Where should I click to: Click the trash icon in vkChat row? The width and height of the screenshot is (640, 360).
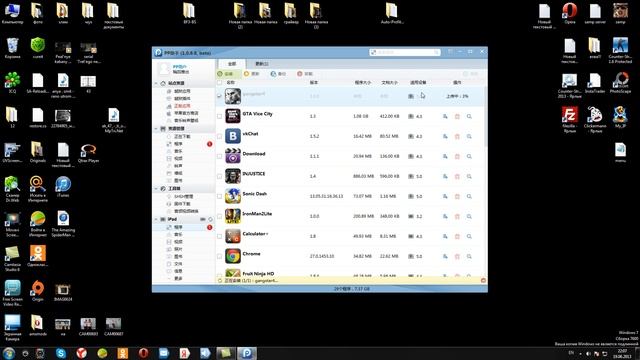pos(457,136)
